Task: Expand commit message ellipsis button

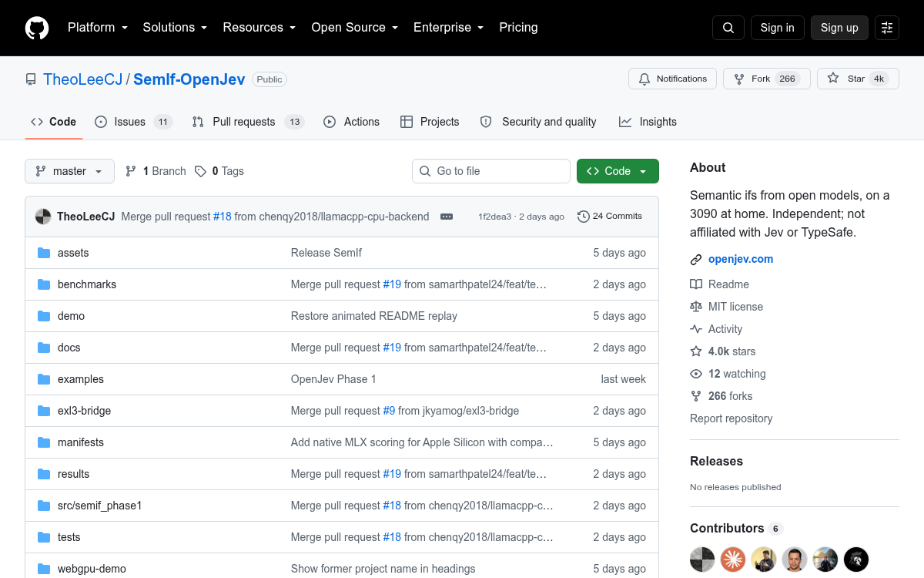Action: pos(447,217)
